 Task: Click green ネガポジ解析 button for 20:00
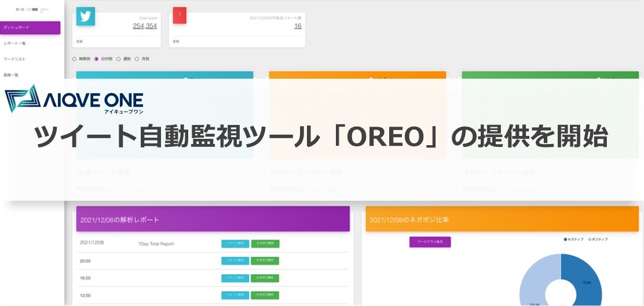coord(265,261)
